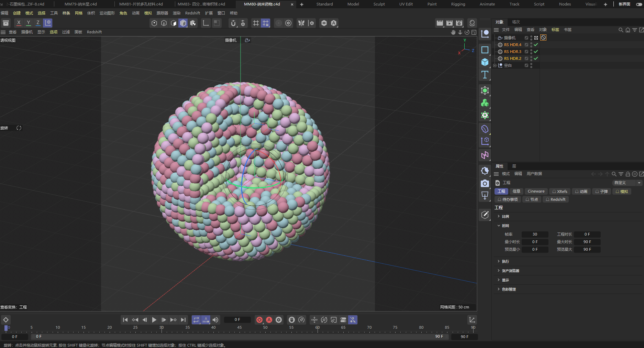Viewport: 644px width, 348px height.
Task: Click the render to picture viewer icon
Action: click(449, 23)
